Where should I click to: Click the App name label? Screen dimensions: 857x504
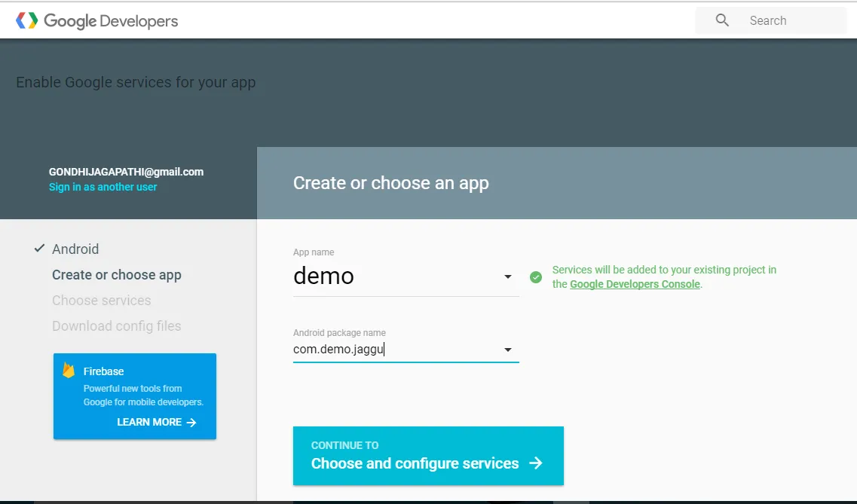(x=314, y=252)
